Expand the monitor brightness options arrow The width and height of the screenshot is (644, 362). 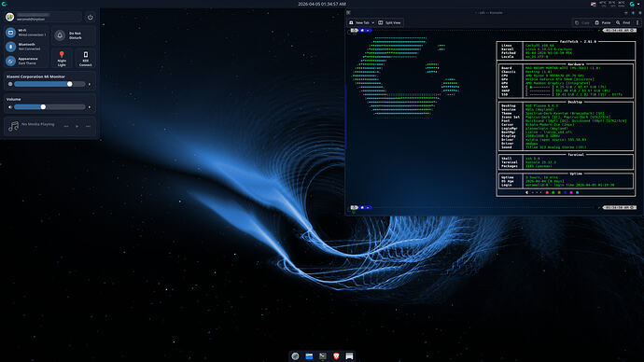90,84
